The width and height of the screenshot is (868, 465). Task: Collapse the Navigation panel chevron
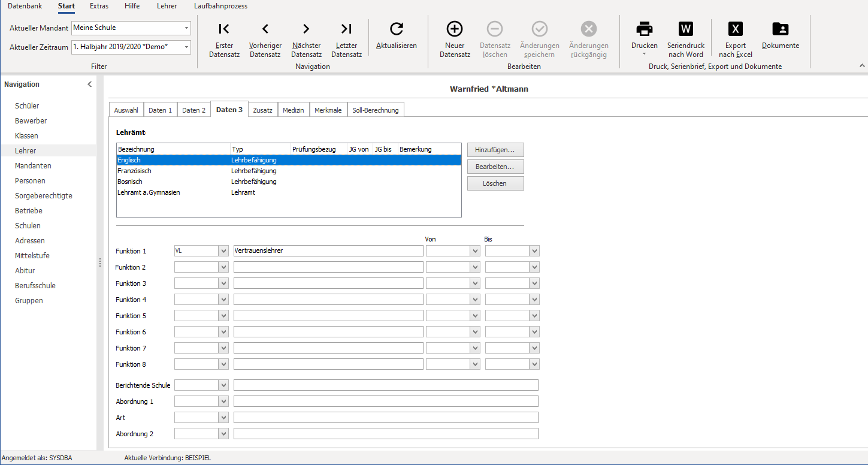pos(90,84)
